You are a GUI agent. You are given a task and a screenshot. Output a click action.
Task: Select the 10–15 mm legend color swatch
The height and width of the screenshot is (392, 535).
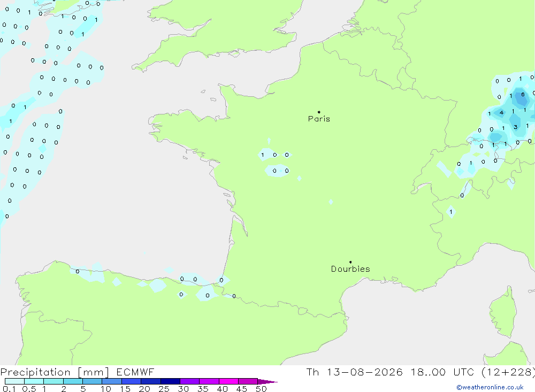click(x=112, y=381)
